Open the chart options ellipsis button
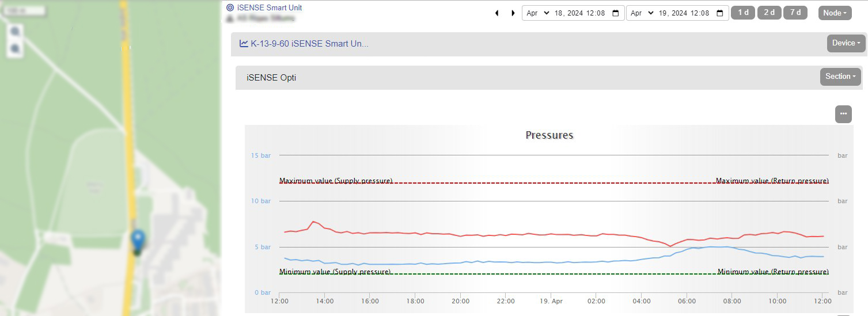868x316 pixels. [843, 114]
